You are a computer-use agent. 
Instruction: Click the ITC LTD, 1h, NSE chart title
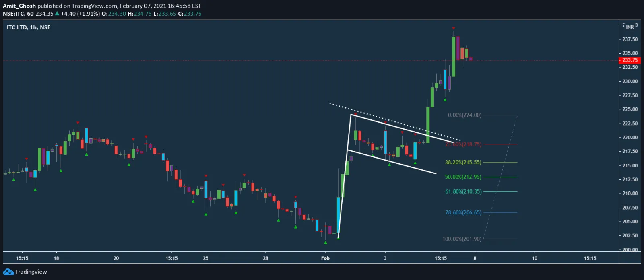coord(29,27)
